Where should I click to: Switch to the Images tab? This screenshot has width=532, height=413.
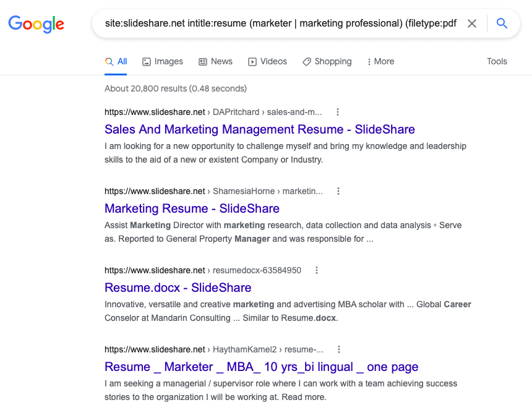pos(163,61)
